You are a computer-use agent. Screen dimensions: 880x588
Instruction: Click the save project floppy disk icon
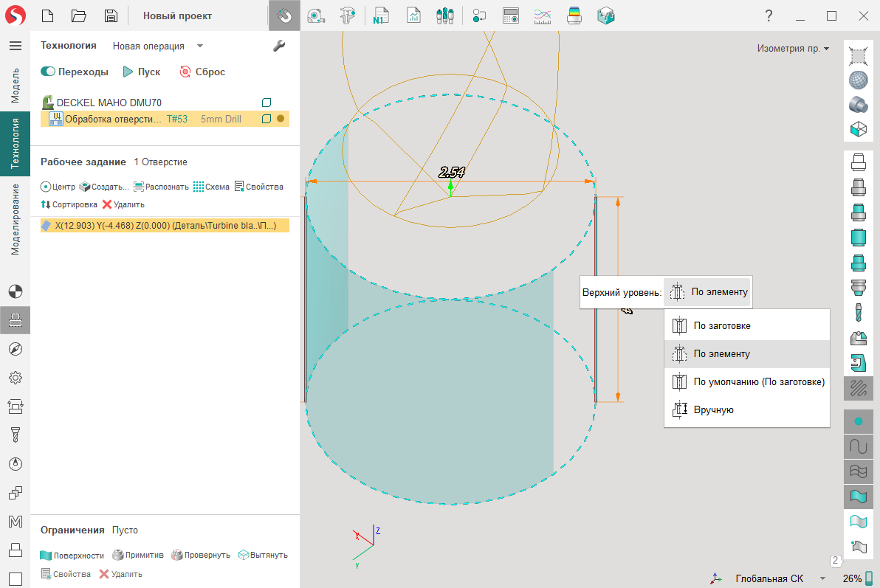tap(111, 15)
